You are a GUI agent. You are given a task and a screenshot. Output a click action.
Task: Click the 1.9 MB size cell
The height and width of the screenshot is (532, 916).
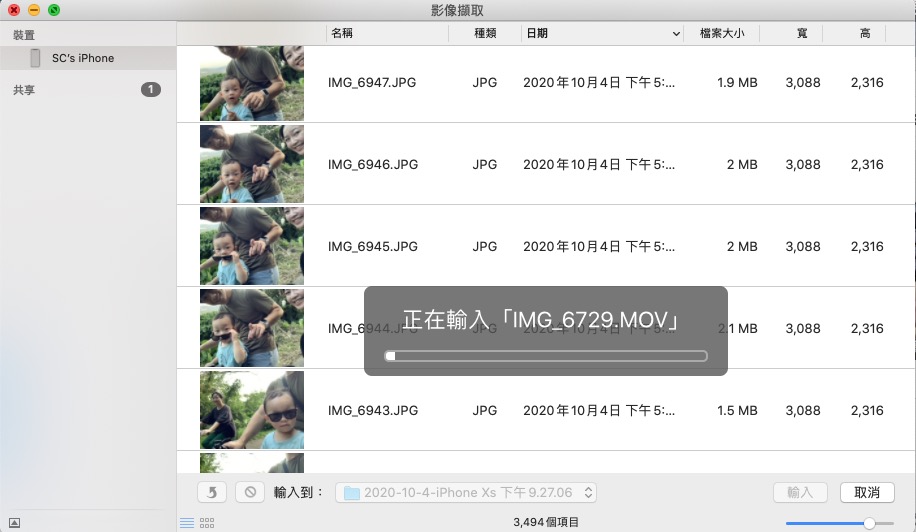[x=737, y=82]
